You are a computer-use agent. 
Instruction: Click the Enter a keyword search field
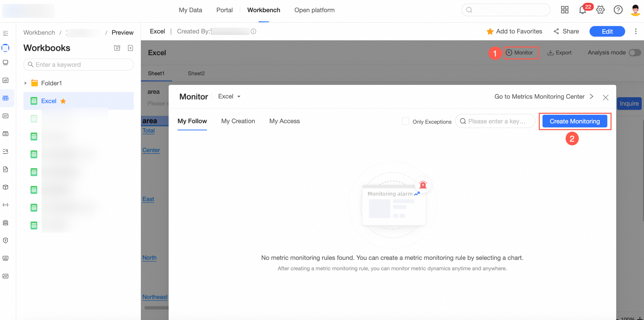point(79,65)
